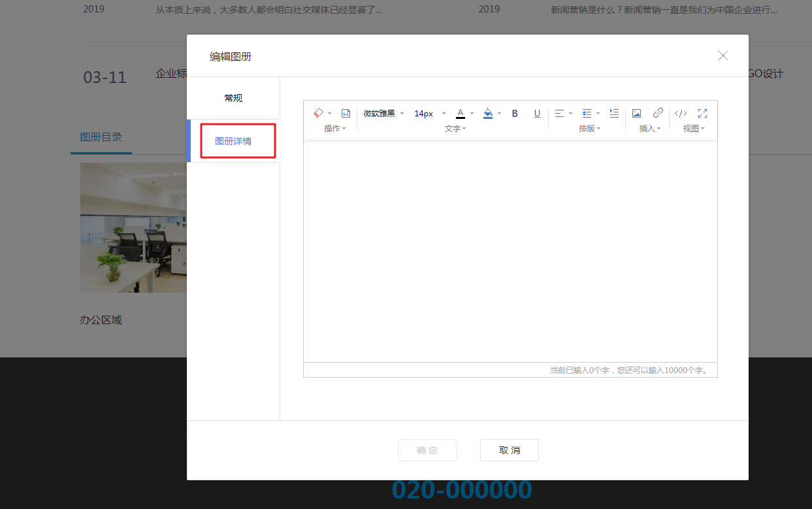Switch to HTML source code view

681,113
